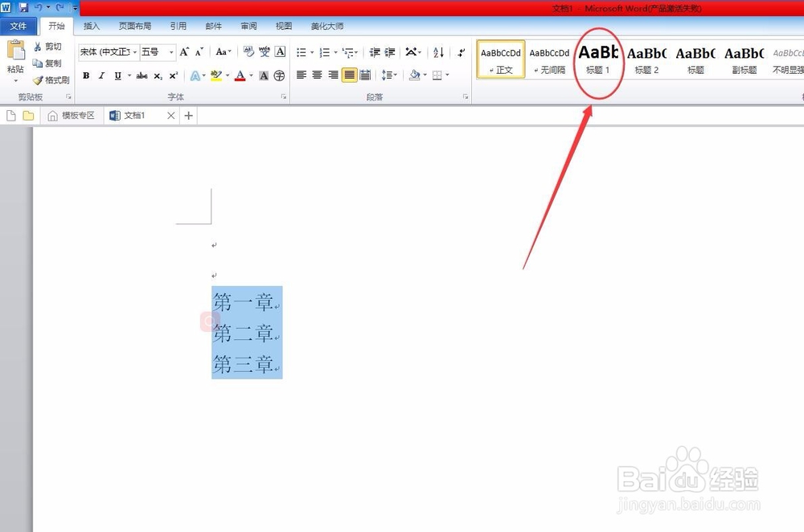Switch to the 页面布局 (Page Layout) tab
Screen dimensions: 804x532
(135, 27)
